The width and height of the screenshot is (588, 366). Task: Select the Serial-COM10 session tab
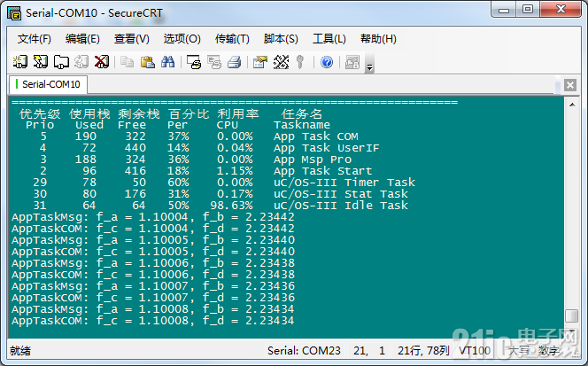click(x=49, y=84)
